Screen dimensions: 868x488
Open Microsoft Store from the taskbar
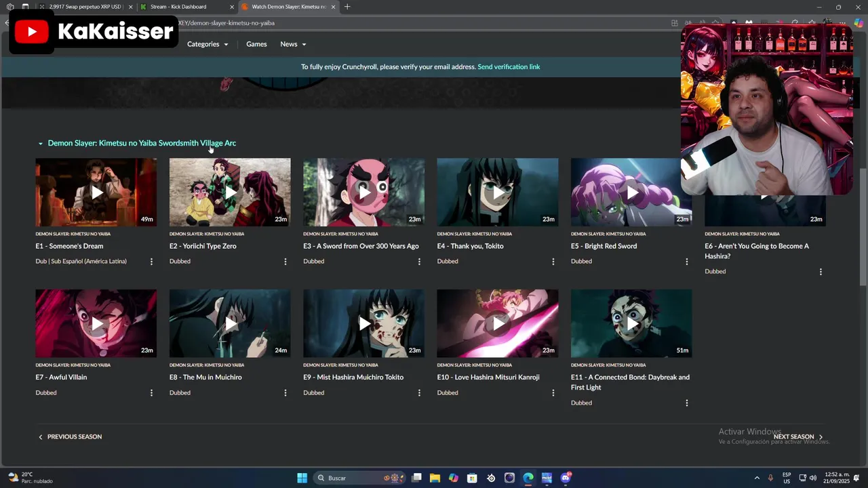472,478
